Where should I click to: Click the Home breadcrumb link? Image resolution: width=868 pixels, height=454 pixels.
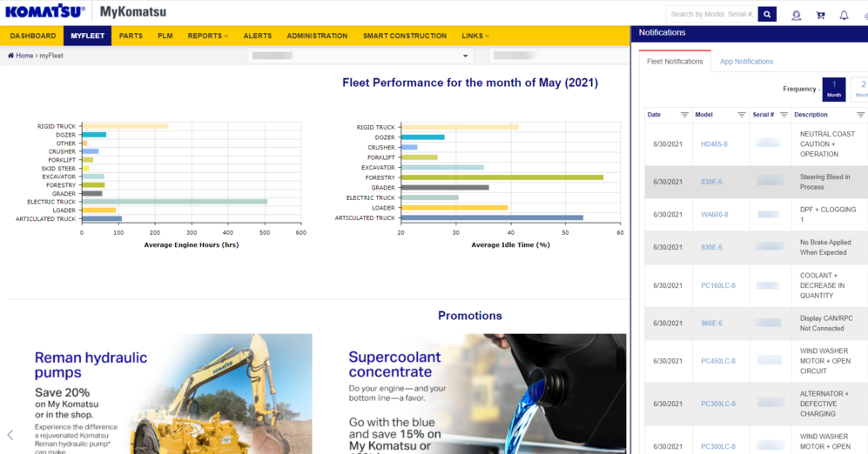tap(24, 56)
